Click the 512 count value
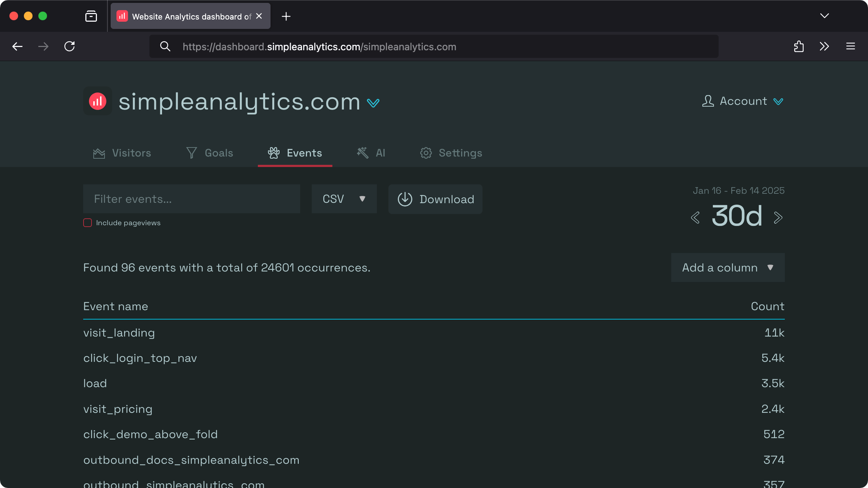 click(x=774, y=434)
